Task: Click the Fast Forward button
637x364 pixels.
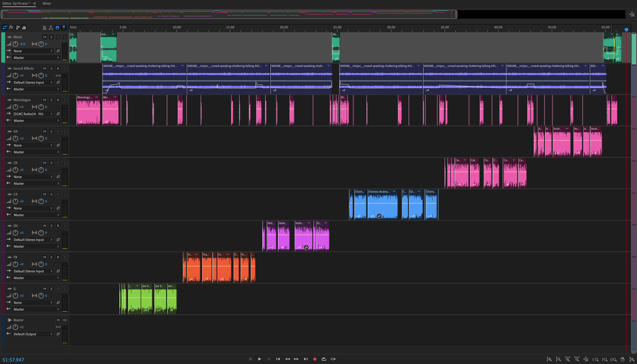Action: coord(296,359)
